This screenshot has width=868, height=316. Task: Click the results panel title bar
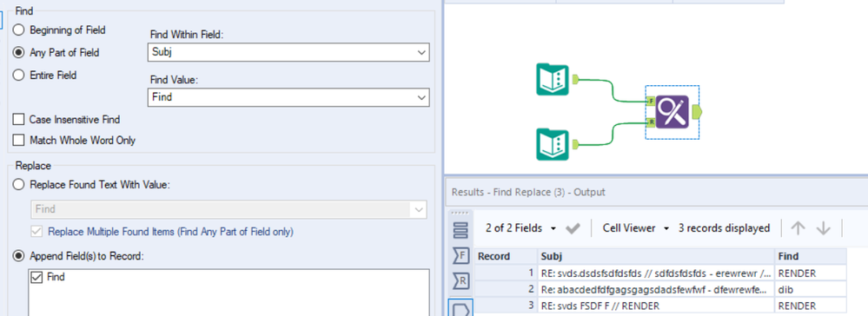tap(657, 192)
